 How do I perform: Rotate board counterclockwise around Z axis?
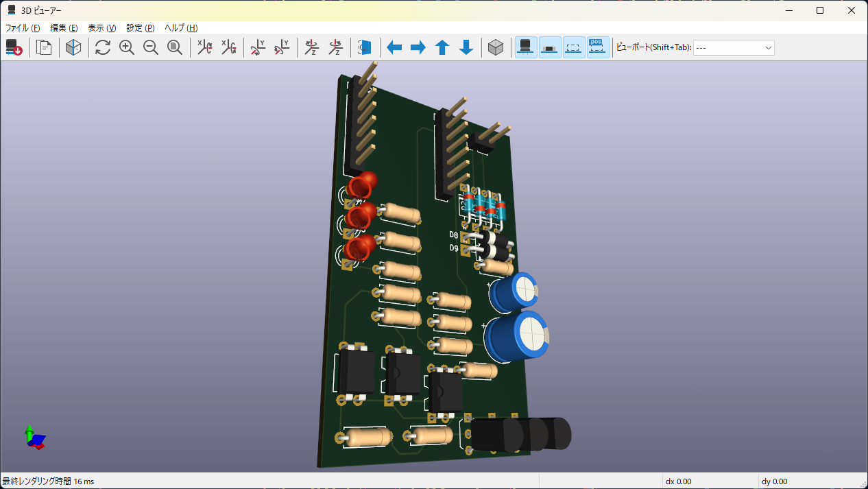point(335,47)
